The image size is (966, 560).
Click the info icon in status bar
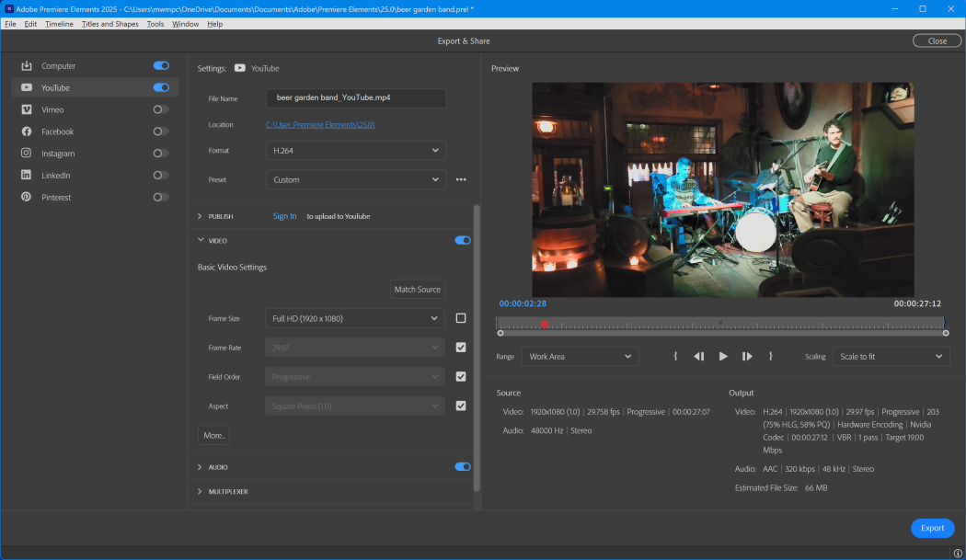[x=958, y=554]
